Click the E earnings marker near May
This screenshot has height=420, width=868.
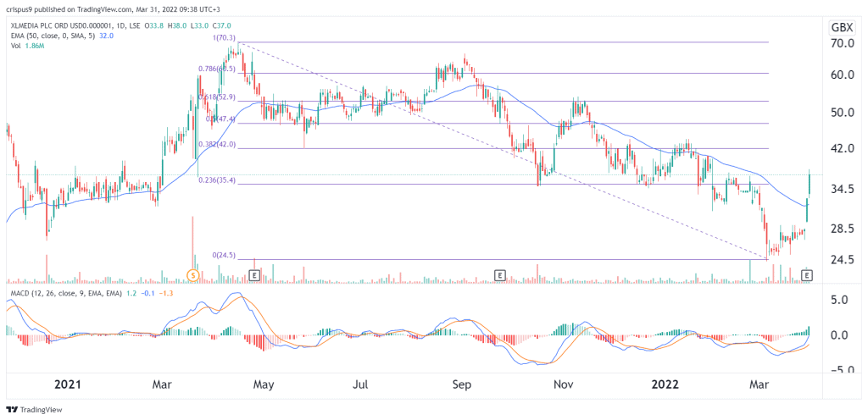pyautogui.click(x=254, y=274)
